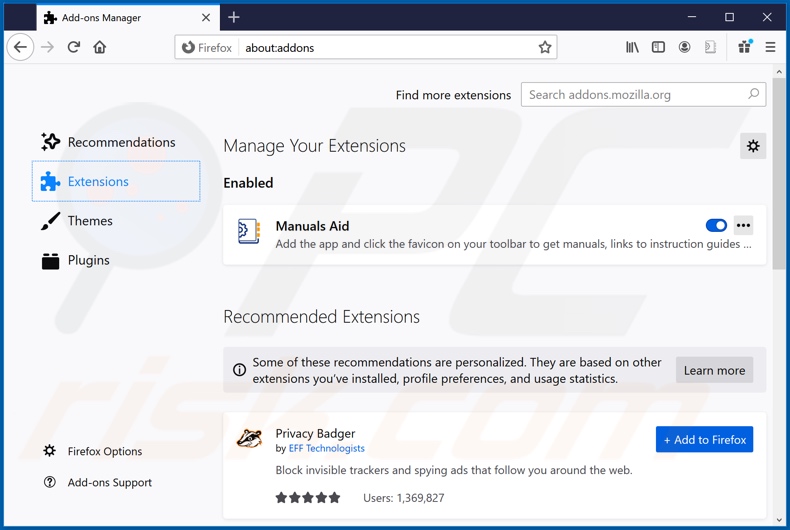The image size is (790, 530).
Task: Close the Add-ons Manager tab
Action: click(206, 18)
